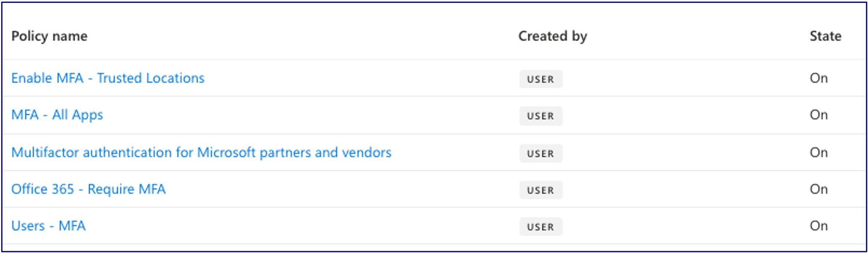Click On state for Enable MFA - Trusted Locations
Viewport: 868px width, 253px height.
pos(819,78)
